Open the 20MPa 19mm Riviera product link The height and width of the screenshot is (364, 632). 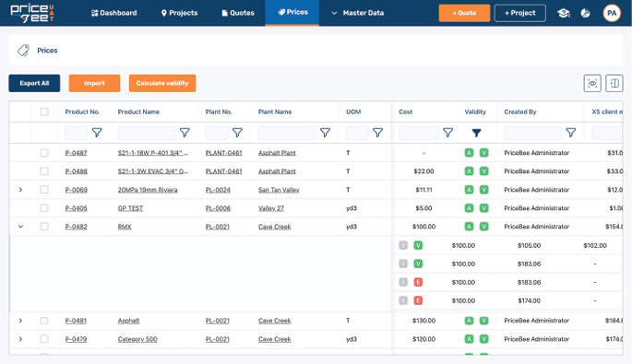tap(148, 190)
